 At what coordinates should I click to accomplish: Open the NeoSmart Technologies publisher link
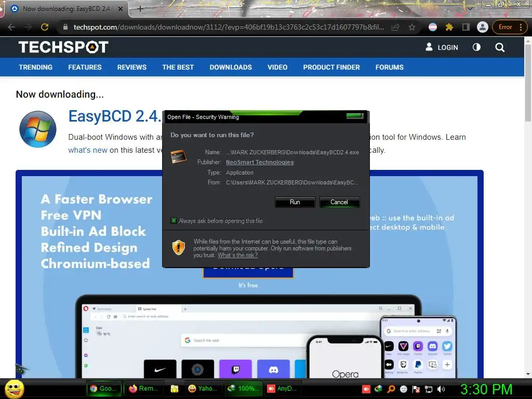(x=260, y=162)
